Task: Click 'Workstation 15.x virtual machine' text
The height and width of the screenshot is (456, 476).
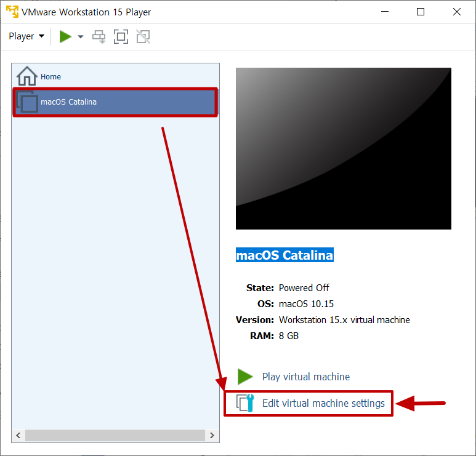Action: (344, 320)
